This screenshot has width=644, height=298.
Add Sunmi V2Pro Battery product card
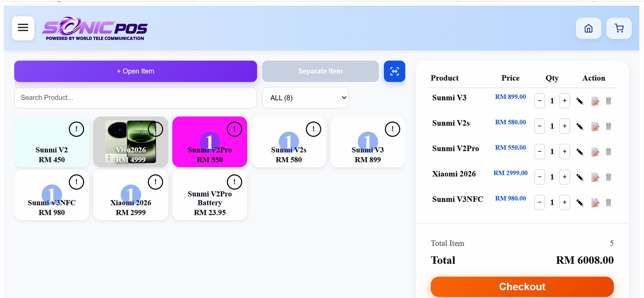point(210,195)
